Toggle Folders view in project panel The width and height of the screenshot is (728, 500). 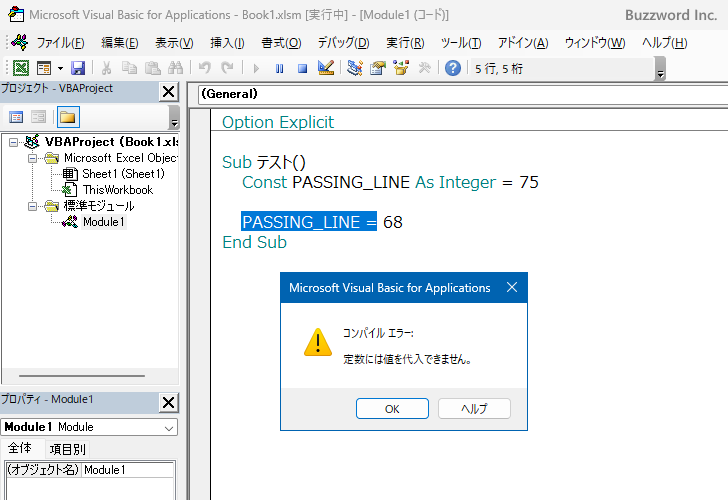(x=67, y=117)
